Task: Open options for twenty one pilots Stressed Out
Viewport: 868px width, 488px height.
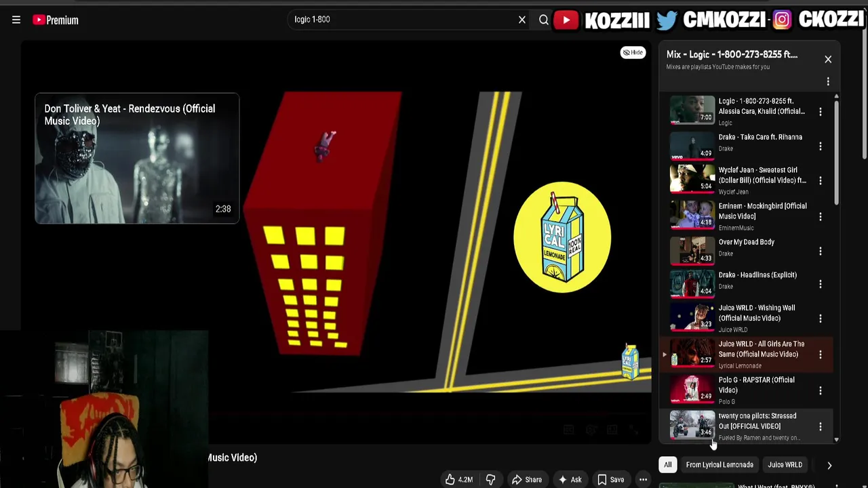Action: click(x=821, y=426)
